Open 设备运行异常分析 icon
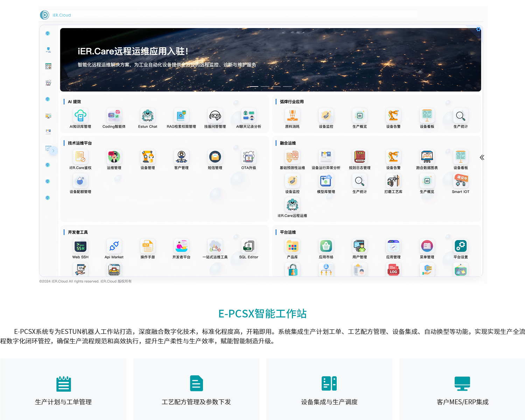The height and width of the screenshot is (420, 525). (x=326, y=157)
